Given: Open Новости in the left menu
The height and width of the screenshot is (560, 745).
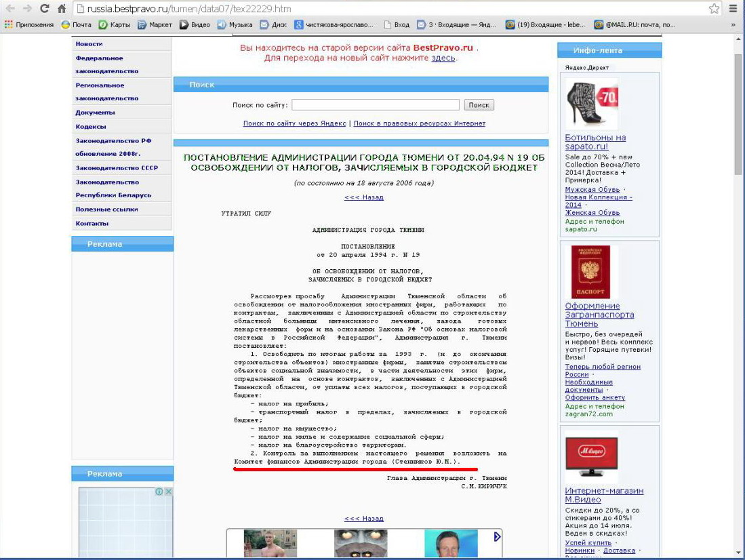Looking at the screenshot, I should [89, 44].
